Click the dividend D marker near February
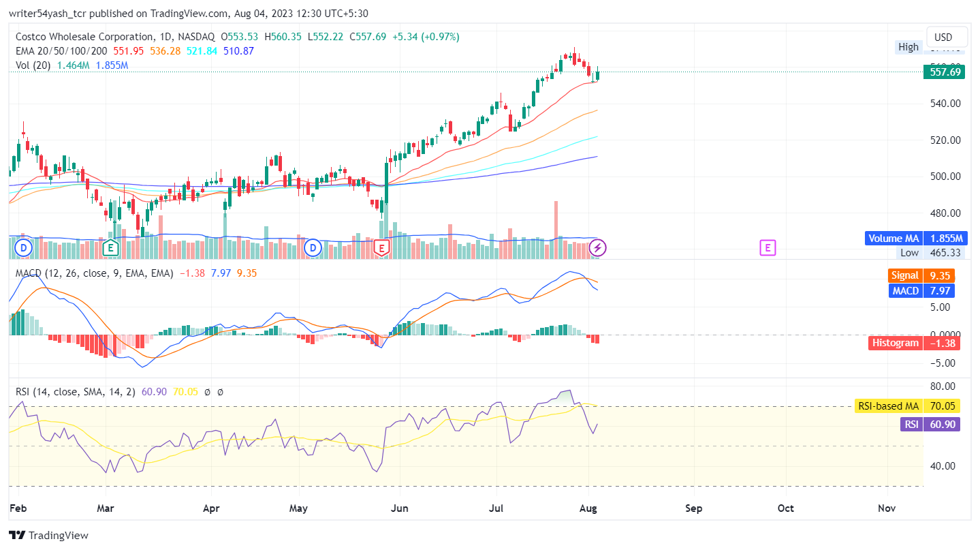This screenshot has width=980, height=550. click(24, 248)
